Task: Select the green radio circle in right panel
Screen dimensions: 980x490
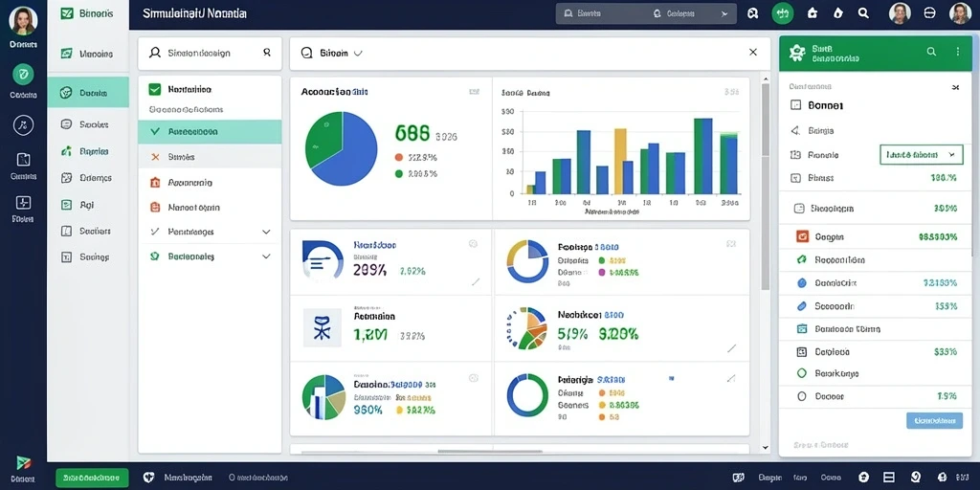Action: [x=803, y=373]
